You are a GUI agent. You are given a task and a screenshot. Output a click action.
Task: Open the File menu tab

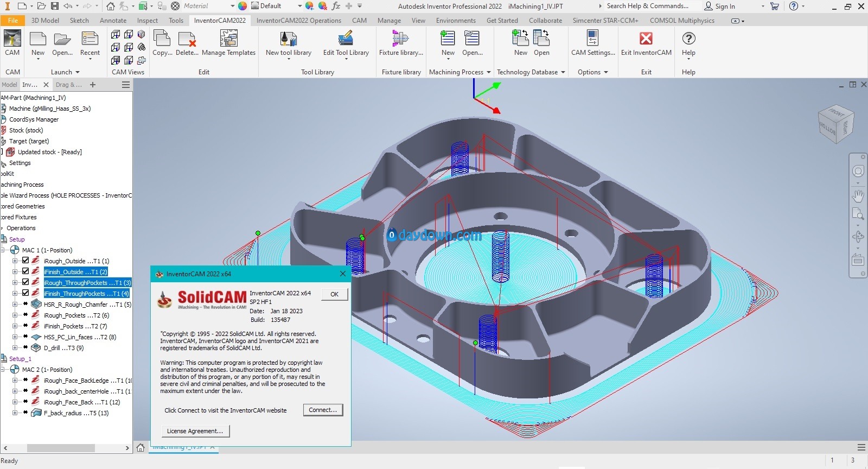coord(13,21)
